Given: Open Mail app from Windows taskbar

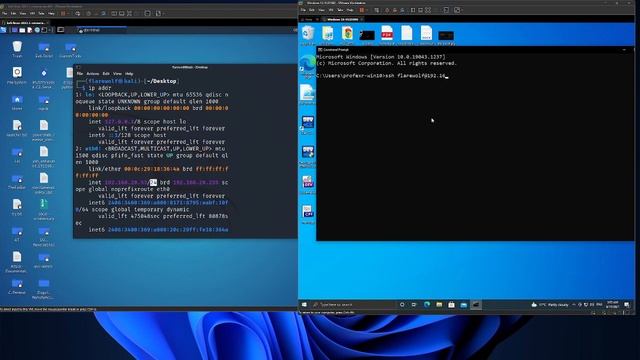Looking at the screenshot, I should 463,305.
